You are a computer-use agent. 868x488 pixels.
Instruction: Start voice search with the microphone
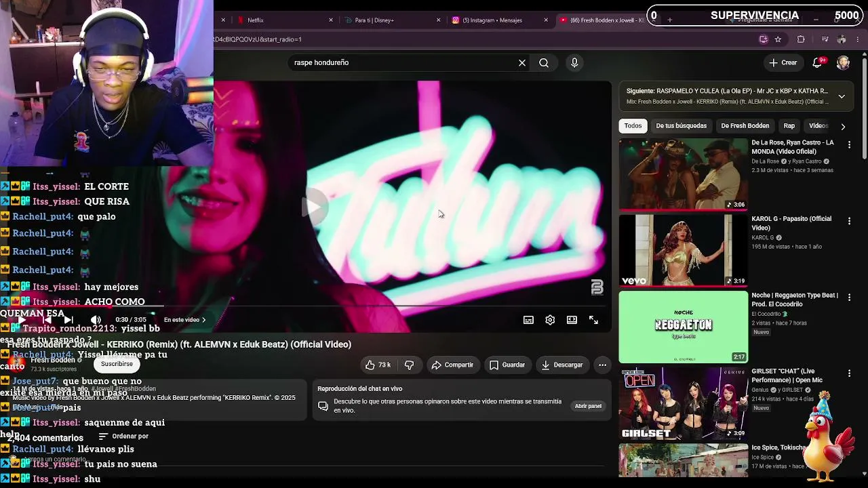tap(574, 62)
